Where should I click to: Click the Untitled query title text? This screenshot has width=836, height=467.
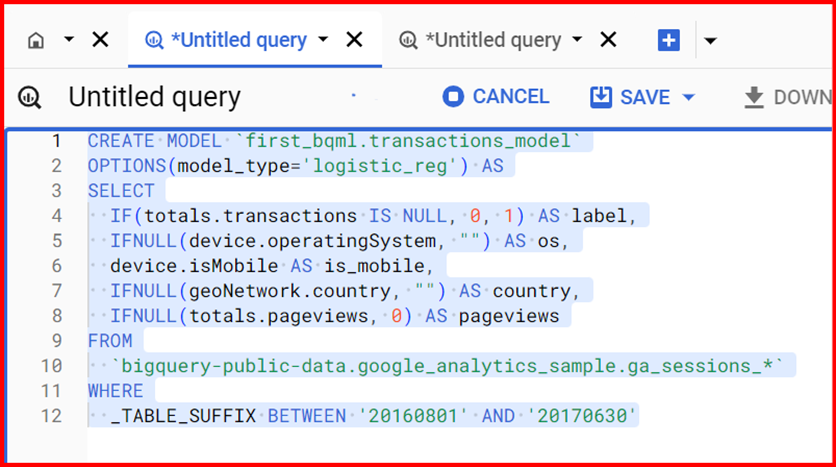pos(155,97)
